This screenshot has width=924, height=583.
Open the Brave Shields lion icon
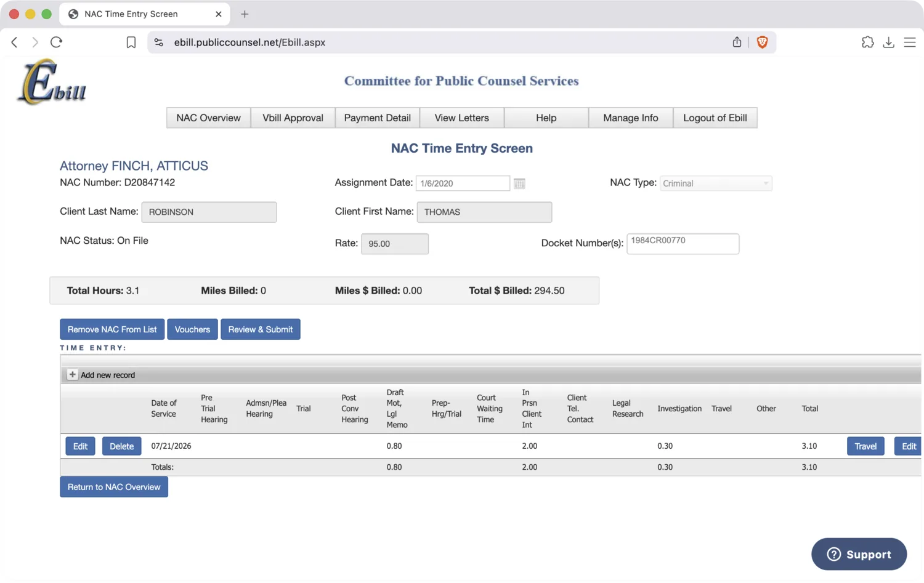(762, 42)
